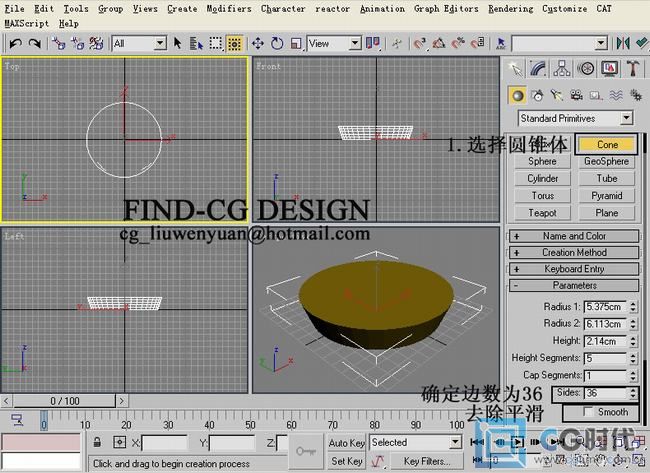Toggle Spinner Snap icon

[478, 43]
